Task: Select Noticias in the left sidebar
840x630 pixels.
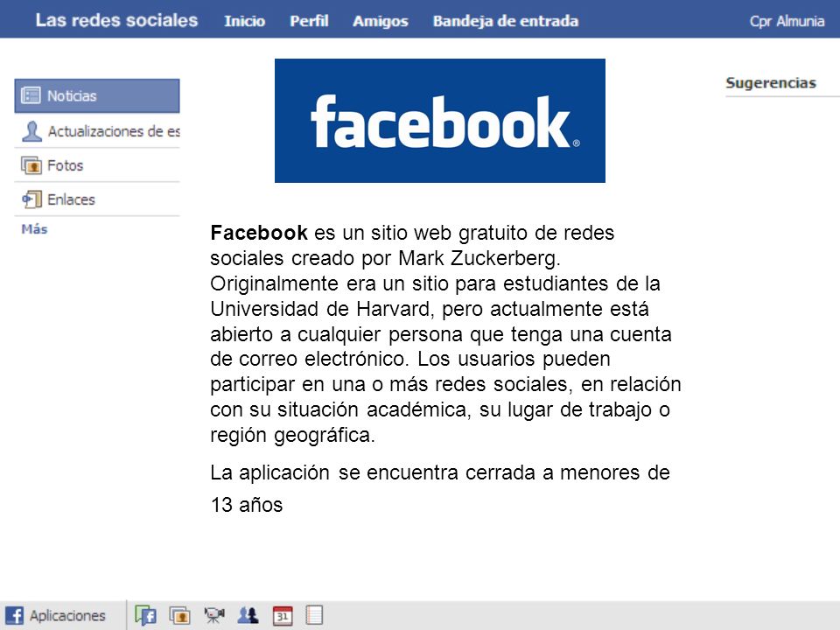Action: [97, 96]
